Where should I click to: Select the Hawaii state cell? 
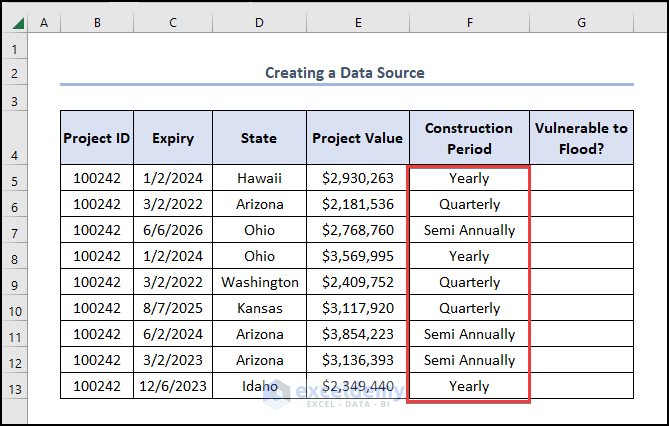coord(259,178)
